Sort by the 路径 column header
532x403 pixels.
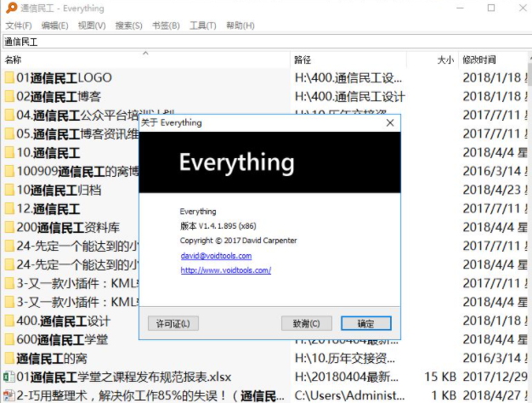click(348, 60)
